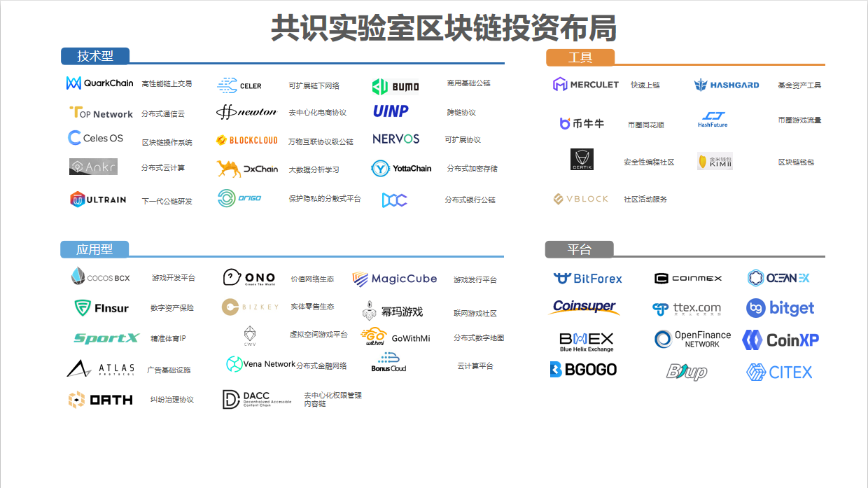Click the BUMO logo
The height and width of the screenshot is (488, 868).
395,86
